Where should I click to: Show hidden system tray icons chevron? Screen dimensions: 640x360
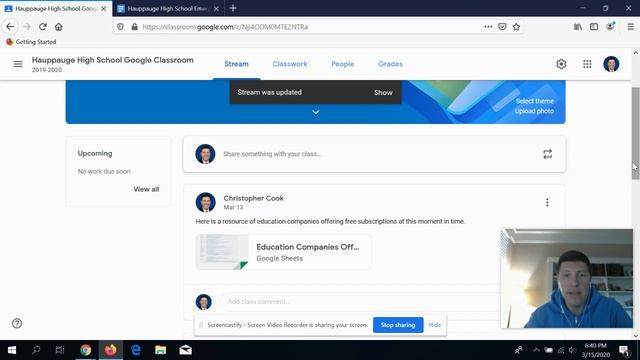coord(536,350)
